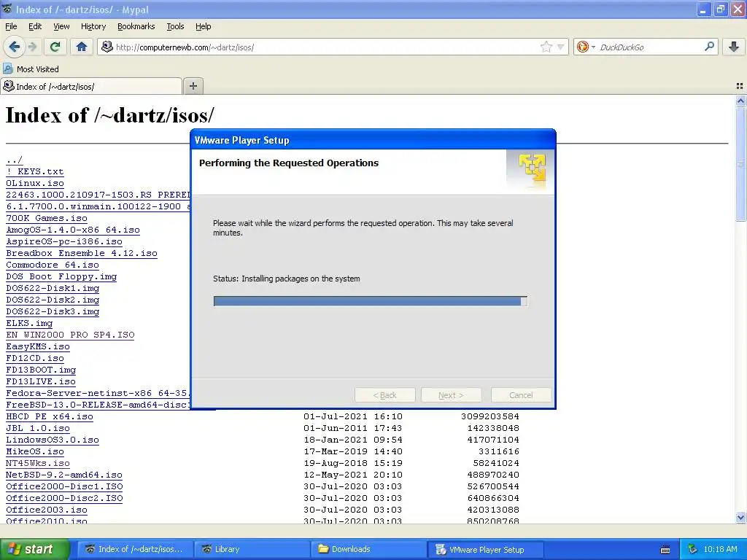Click the Windows Start button
The height and width of the screenshot is (560, 747).
point(34,549)
